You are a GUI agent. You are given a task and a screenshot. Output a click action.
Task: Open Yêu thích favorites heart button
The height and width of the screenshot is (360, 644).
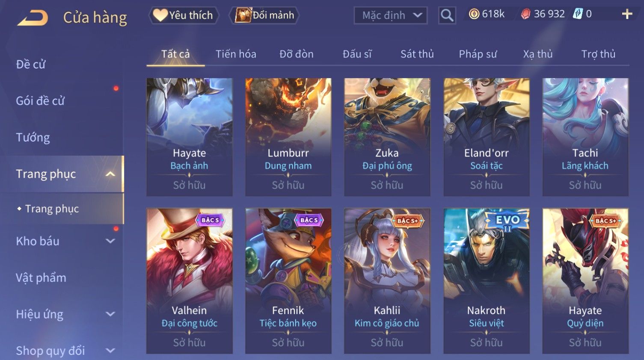click(184, 15)
